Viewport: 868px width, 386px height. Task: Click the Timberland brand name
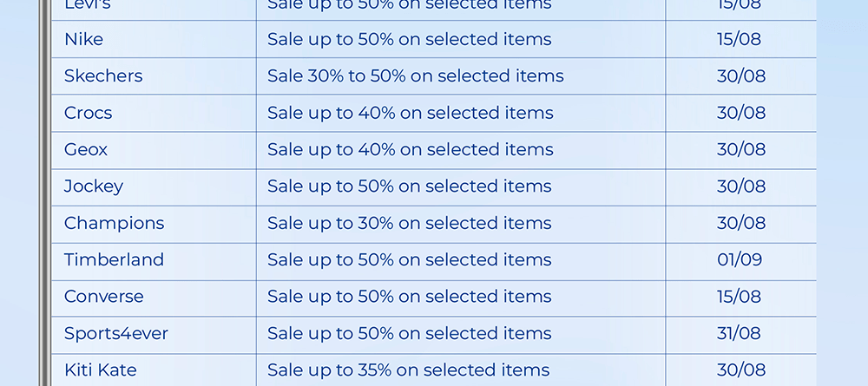(x=114, y=259)
